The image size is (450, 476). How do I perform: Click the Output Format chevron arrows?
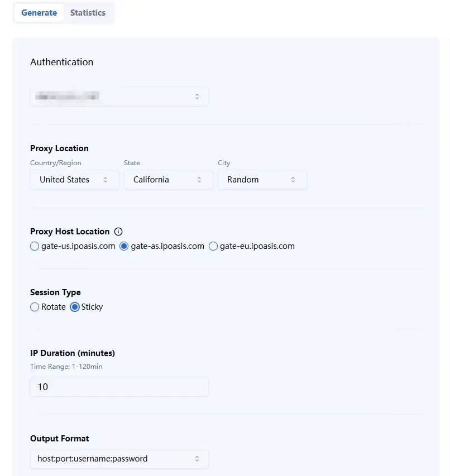point(197,459)
